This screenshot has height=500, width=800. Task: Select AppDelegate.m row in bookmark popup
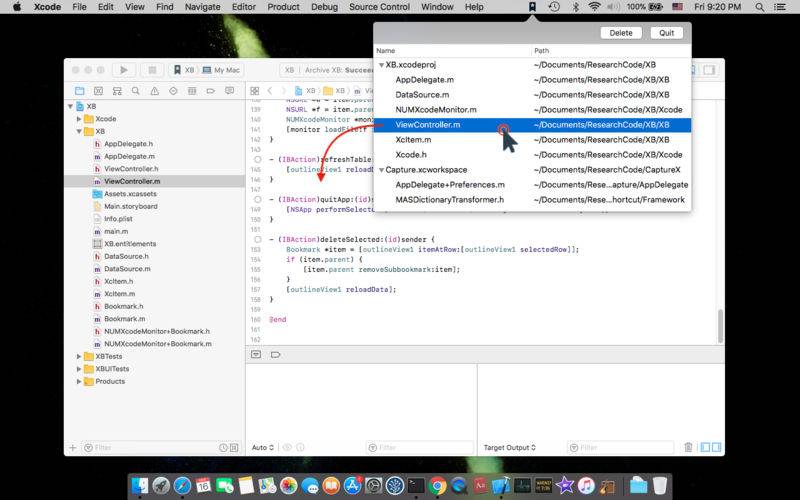533,80
